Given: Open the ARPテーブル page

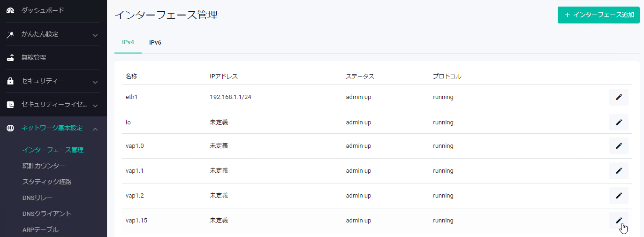Looking at the screenshot, I should click(40, 229).
